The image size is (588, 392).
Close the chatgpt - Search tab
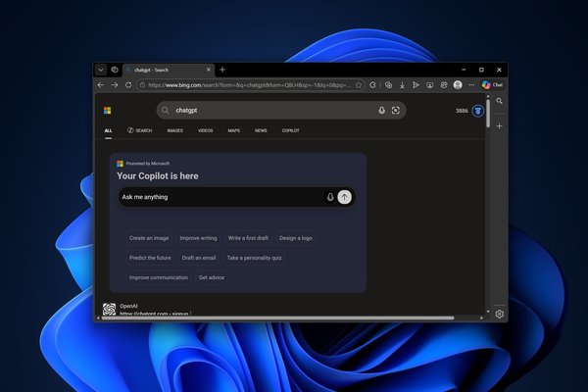click(209, 70)
